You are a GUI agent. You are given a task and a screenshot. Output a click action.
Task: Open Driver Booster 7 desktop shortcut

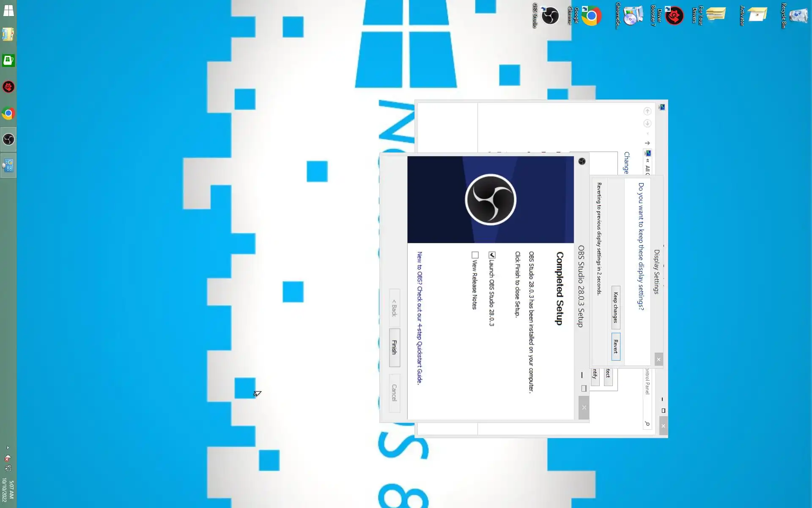674,16
